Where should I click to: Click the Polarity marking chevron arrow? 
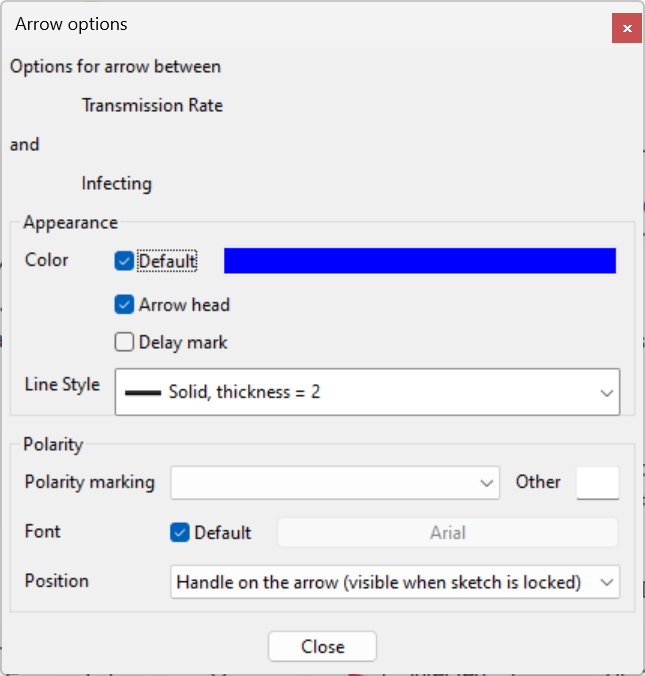[487, 483]
